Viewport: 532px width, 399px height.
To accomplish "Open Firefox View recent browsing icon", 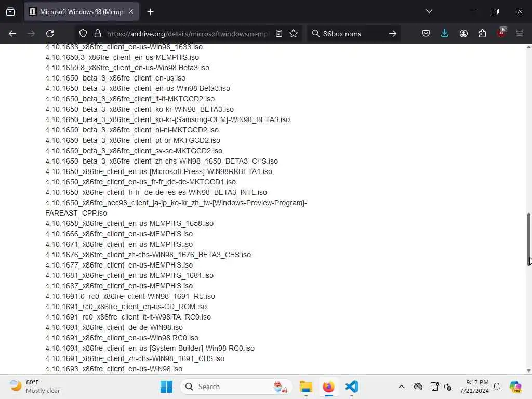I will pos(10,12).
